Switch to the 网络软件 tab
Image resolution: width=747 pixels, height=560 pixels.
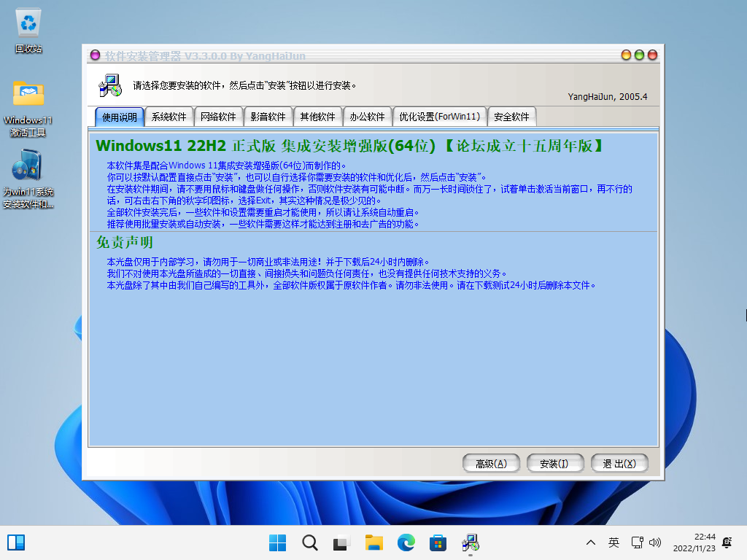coord(218,117)
